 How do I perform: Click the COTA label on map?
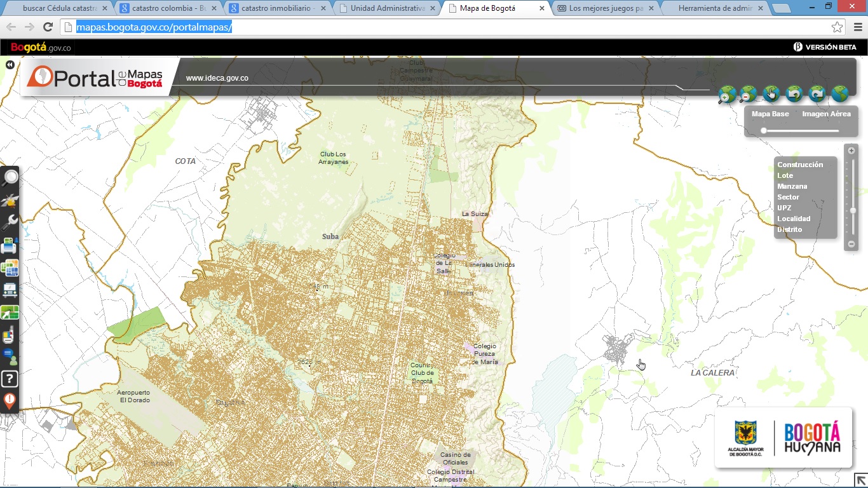[186, 161]
